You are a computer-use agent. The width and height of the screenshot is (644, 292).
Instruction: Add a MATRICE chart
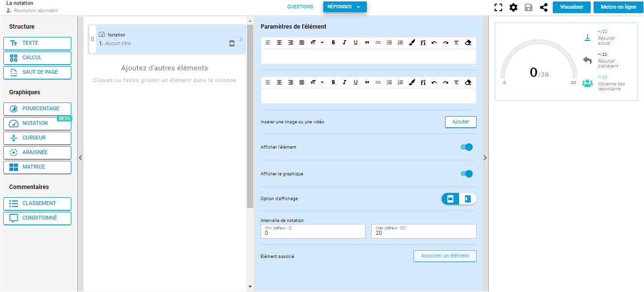click(37, 167)
